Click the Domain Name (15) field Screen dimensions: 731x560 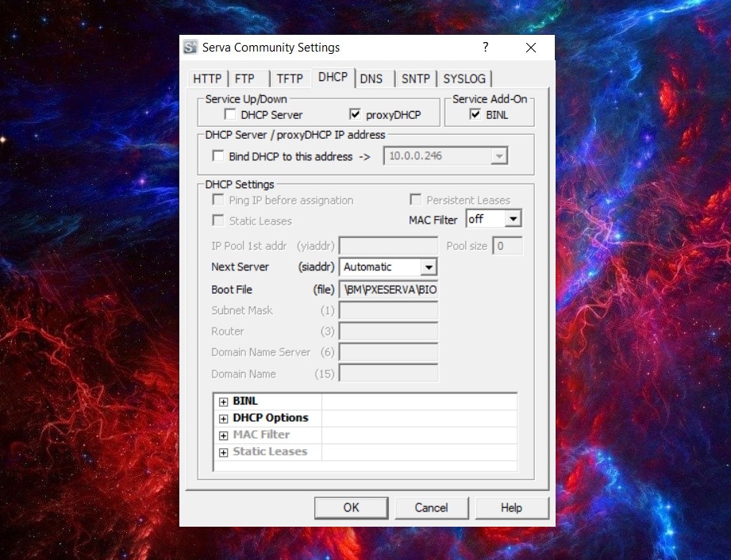pyautogui.click(x=388, y=374)
